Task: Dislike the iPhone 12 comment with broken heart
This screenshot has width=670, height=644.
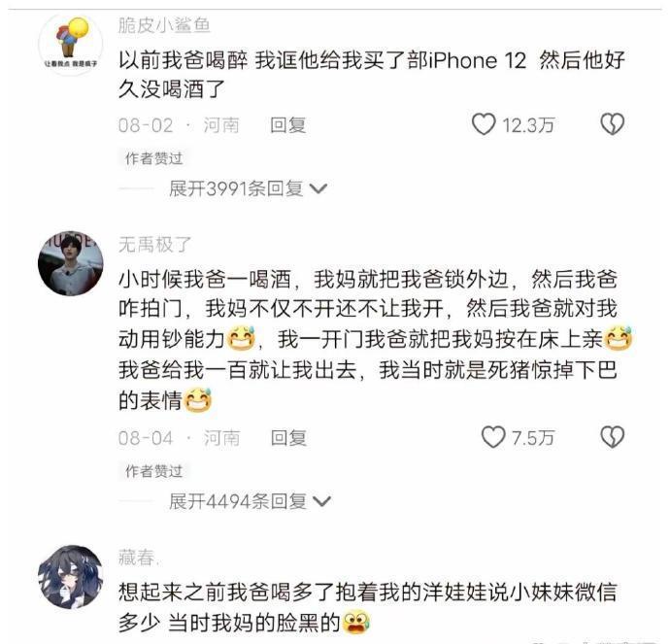Action: tap(613, 124)
